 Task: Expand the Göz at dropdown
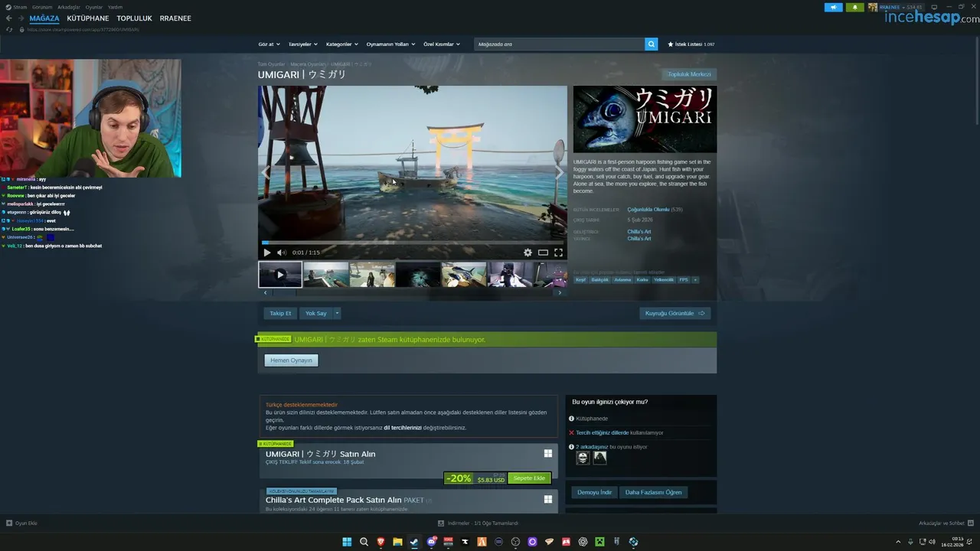[269, 44]
